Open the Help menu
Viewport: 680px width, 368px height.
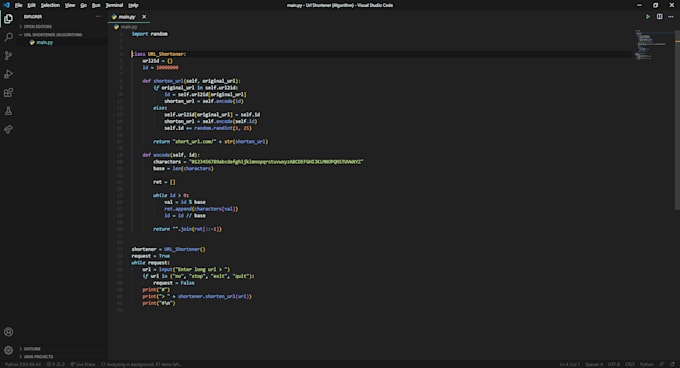[x=133, y=5]
